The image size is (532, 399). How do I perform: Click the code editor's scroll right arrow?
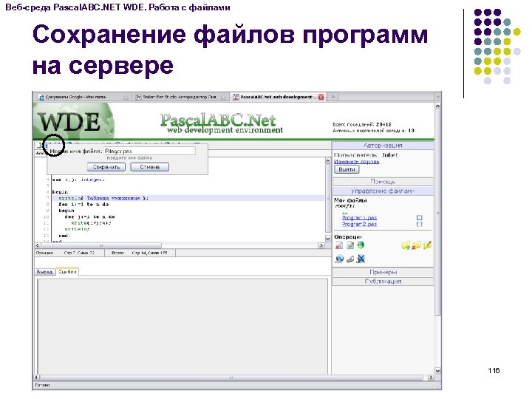click(321, 245)
